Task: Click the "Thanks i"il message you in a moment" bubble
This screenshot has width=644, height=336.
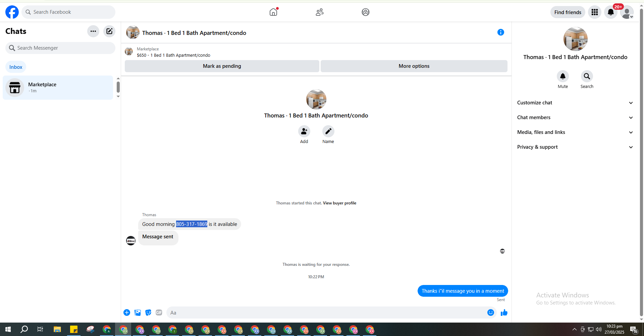Action: 463,291
